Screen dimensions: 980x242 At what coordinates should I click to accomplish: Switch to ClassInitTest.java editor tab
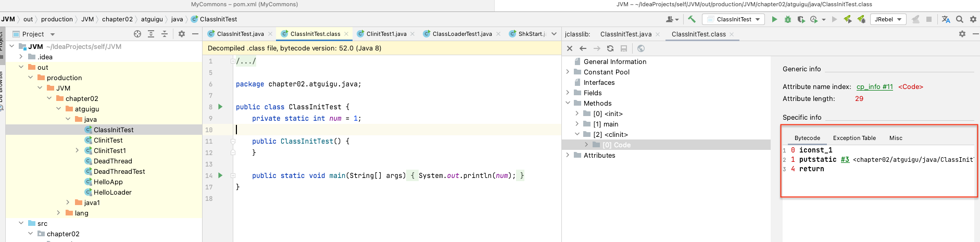240,34
